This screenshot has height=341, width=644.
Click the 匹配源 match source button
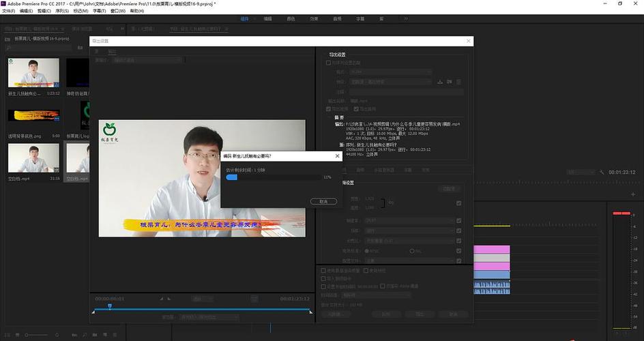[x=449, y=189]
